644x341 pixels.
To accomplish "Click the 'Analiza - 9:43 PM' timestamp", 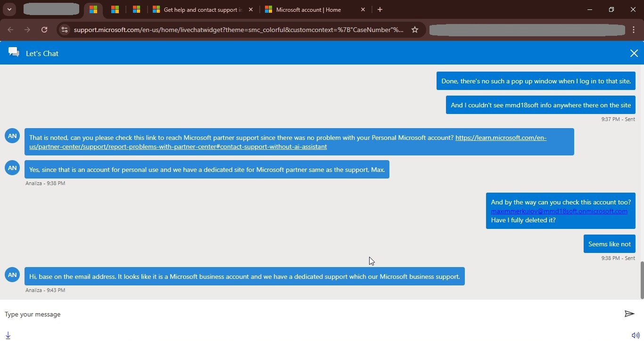I will pos(45,290).
